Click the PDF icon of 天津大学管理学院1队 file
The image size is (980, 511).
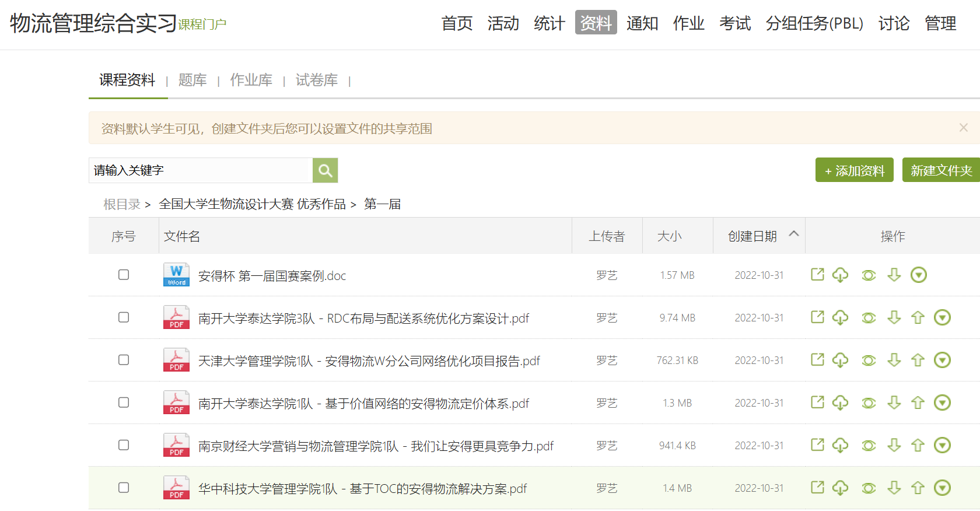[176, 360]
